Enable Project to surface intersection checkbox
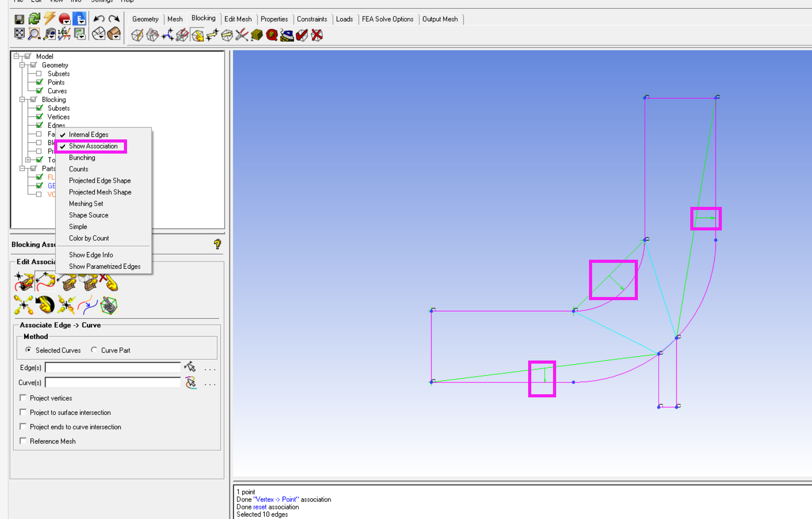This screenshot has height=519, width=812. pos(23,412)
